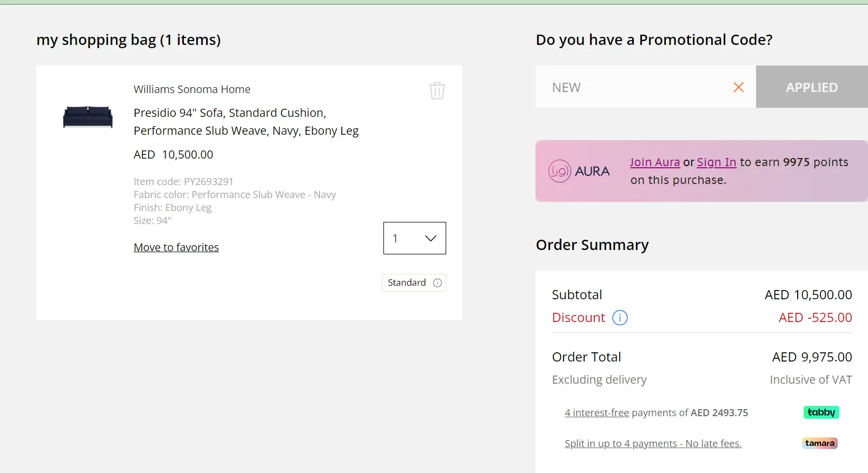Click the Do you have a Promotional Code? heading

click(x=654, y=40)
